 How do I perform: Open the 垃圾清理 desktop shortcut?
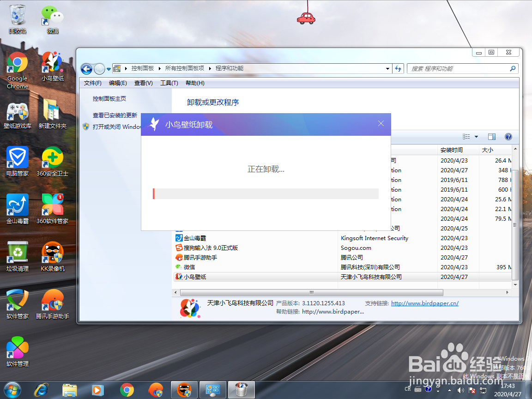tap(18, 257)
